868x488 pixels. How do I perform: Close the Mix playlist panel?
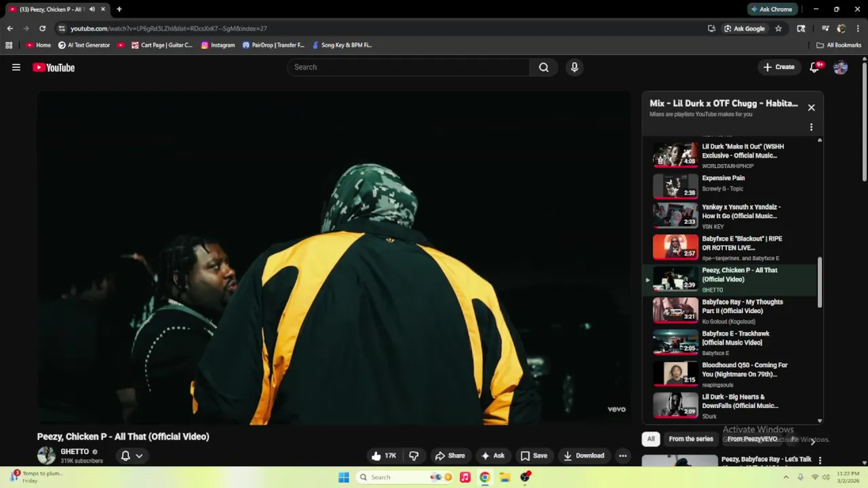[x=811, y=107]
